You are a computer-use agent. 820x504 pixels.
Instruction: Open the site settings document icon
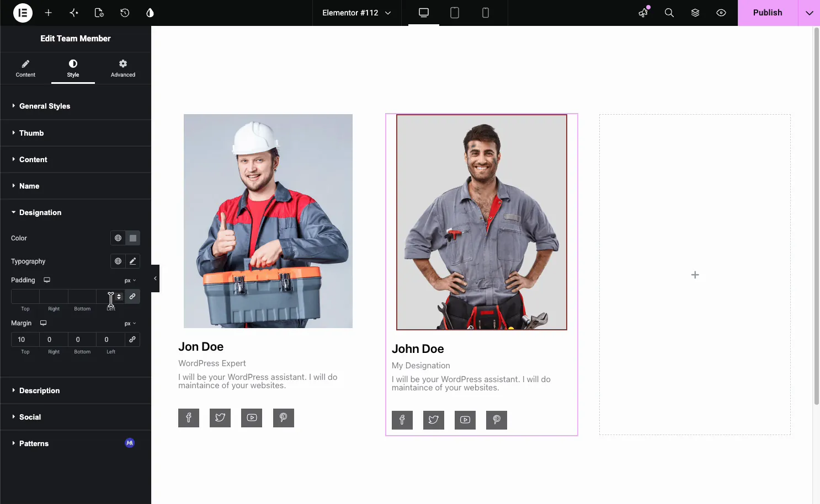(x=99, y=13)
